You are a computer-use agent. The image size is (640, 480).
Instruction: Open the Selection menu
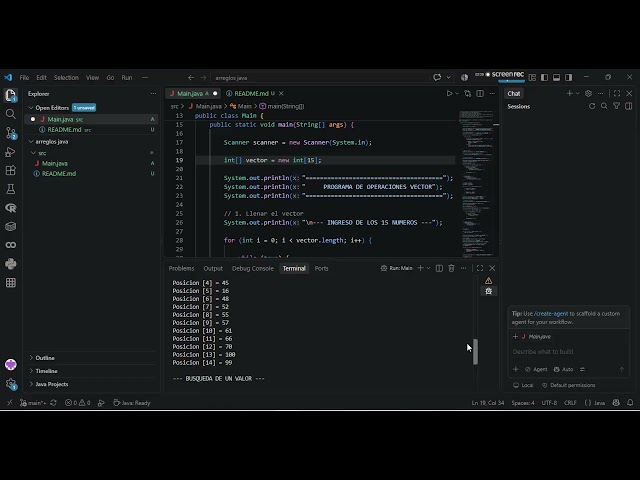tap(66, 78)
